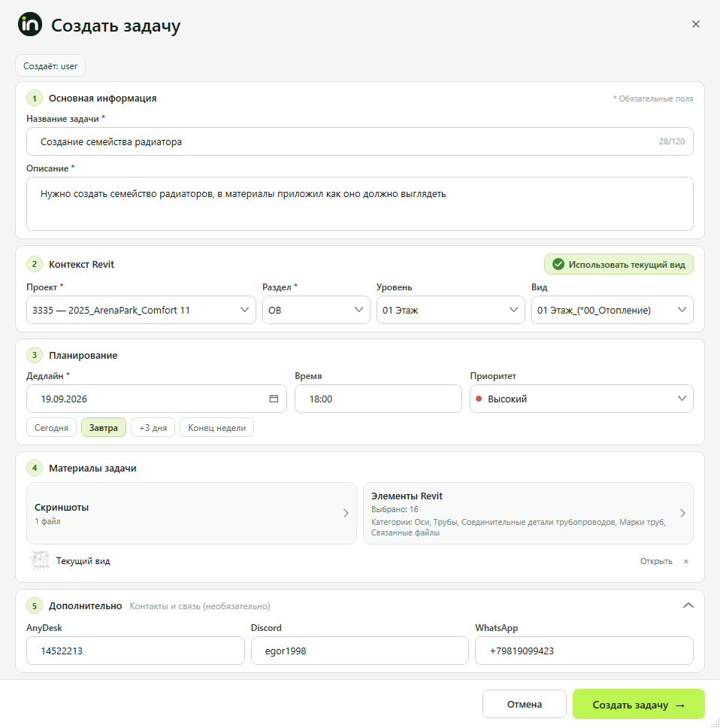Click the Discord input field

[x=359, y=651]
